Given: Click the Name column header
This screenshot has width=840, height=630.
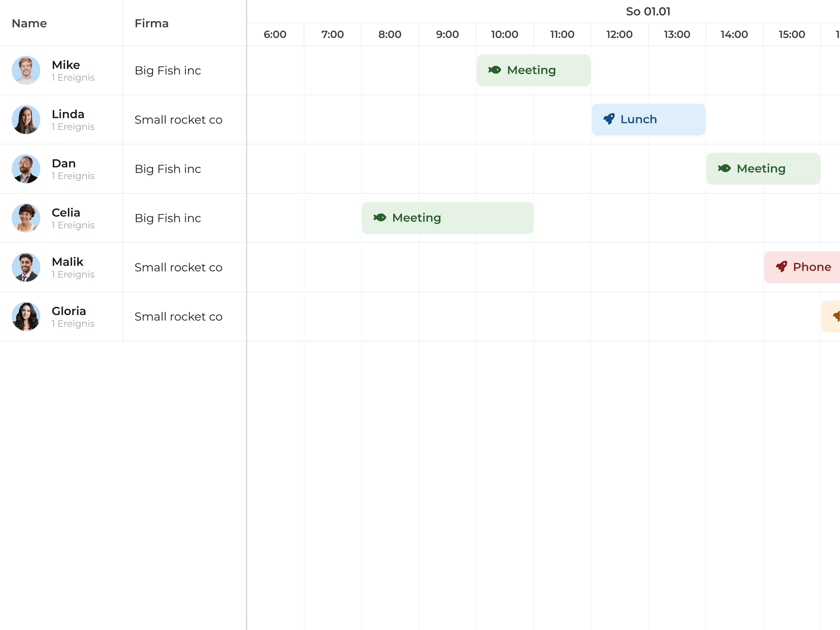Looking at the screenshot, I should (29, 23).
